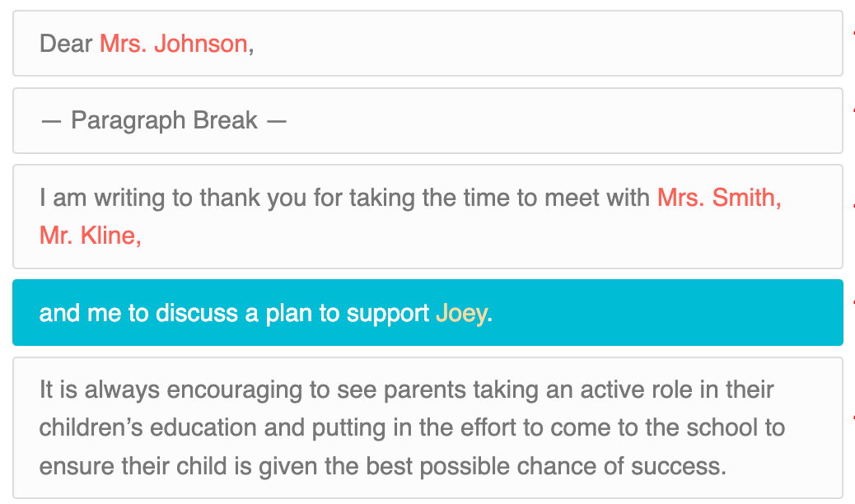Click red icon beside the highlighted Joey block

click(x=853, y=303)
